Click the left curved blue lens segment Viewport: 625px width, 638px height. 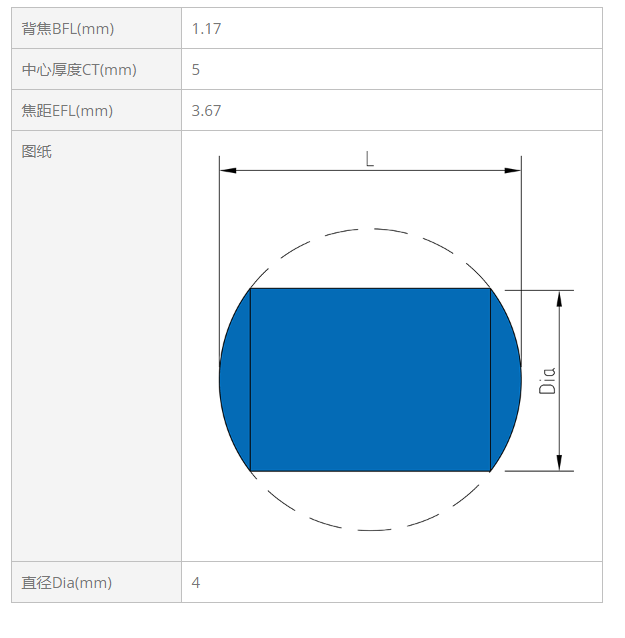click(x=235, y=380)
